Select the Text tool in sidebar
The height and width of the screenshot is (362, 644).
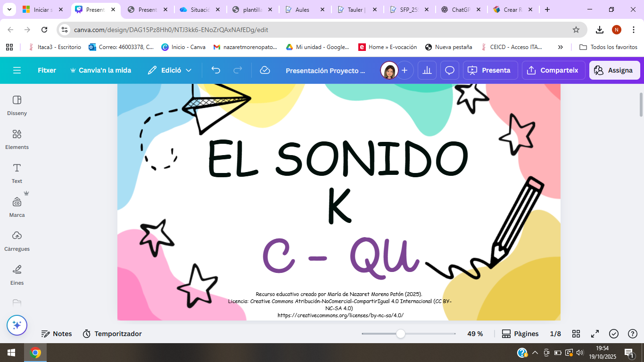[x=17, y=173]
